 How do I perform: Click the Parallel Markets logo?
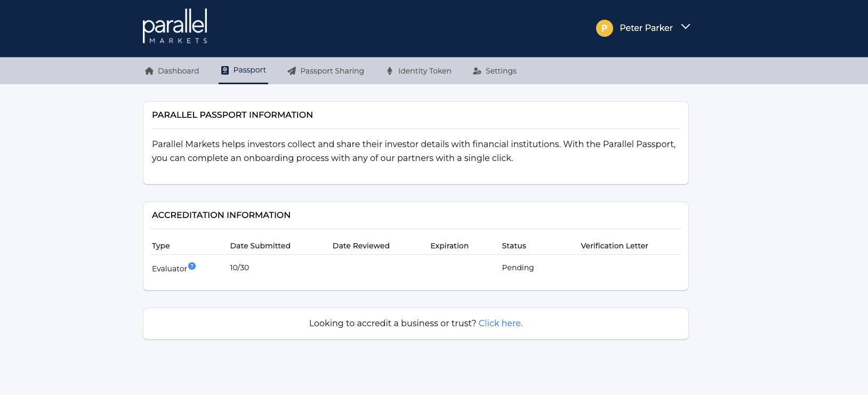(x=175, y=26)
